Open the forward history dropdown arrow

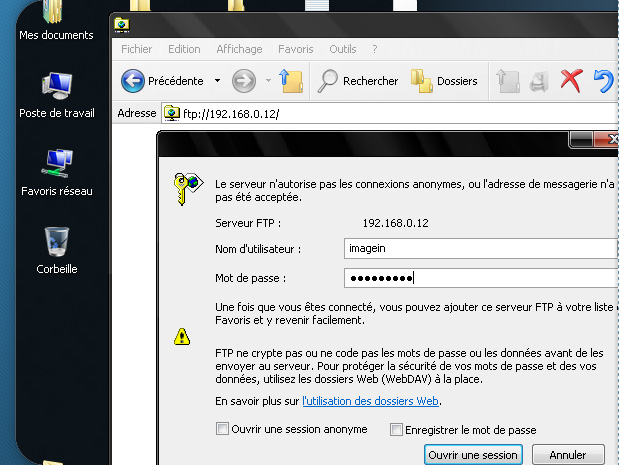[268, 81]
